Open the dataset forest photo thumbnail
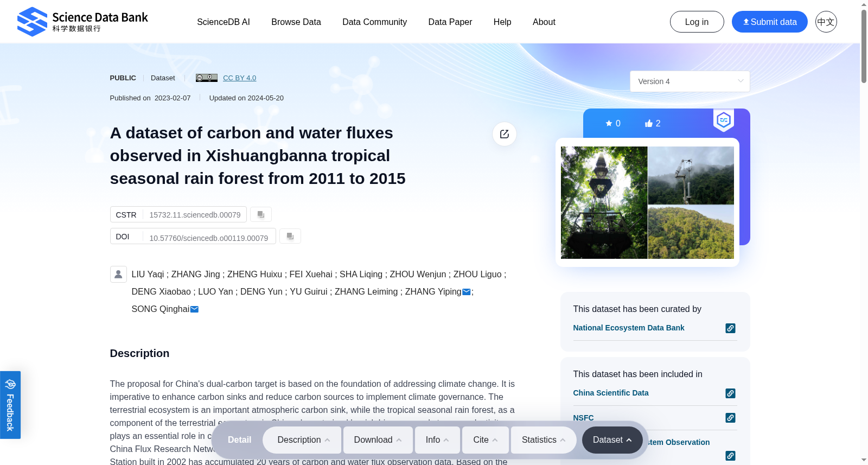 click(647, 202)
